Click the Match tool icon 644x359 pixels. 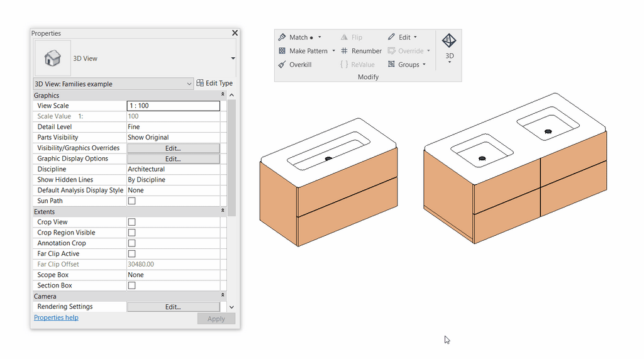(x=282, y=37)
